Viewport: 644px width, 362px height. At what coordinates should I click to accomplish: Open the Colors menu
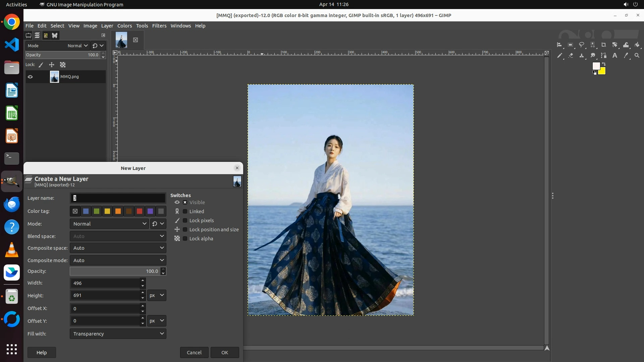(x=124, y=26)
